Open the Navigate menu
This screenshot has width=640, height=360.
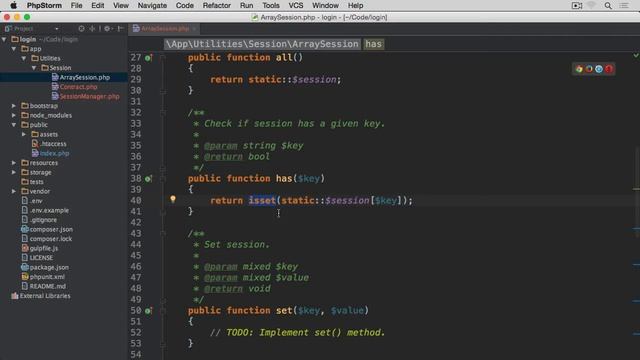click(x=152, y=5)
